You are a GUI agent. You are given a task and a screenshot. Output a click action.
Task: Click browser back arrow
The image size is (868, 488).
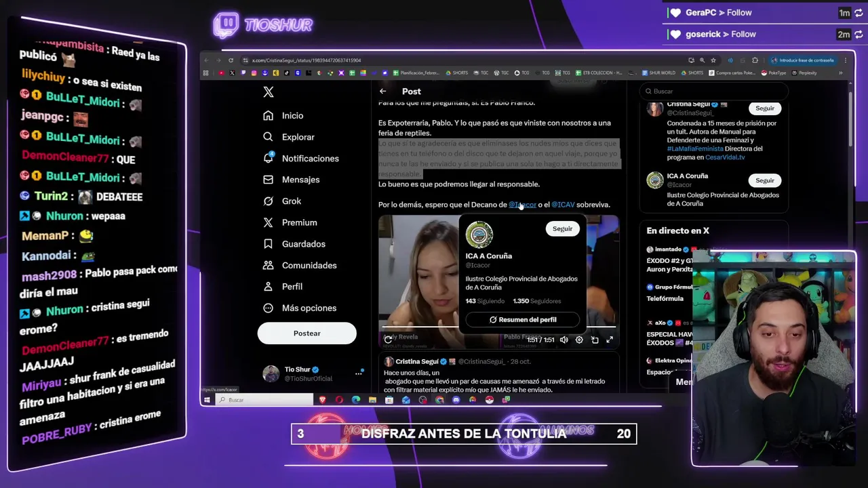pyautogui.click(x=206, y=60)
